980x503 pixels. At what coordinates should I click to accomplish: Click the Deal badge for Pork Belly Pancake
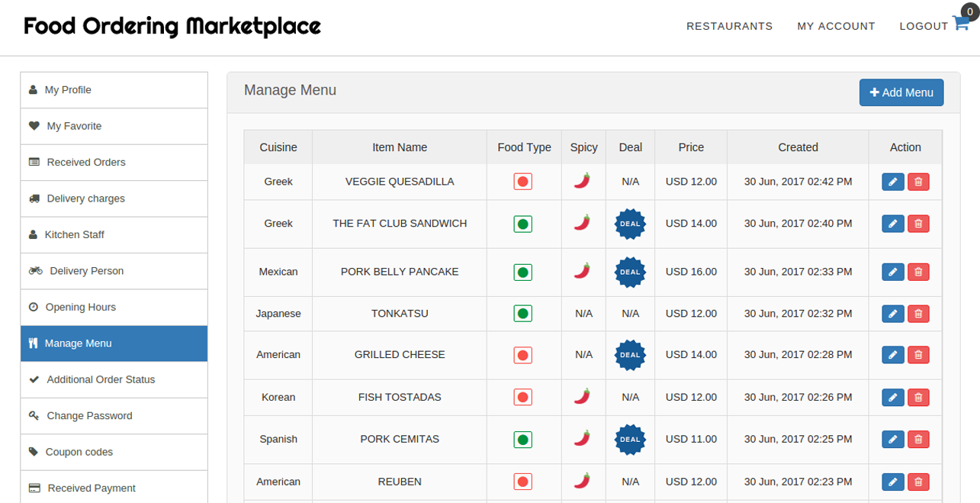click(630, 272)
